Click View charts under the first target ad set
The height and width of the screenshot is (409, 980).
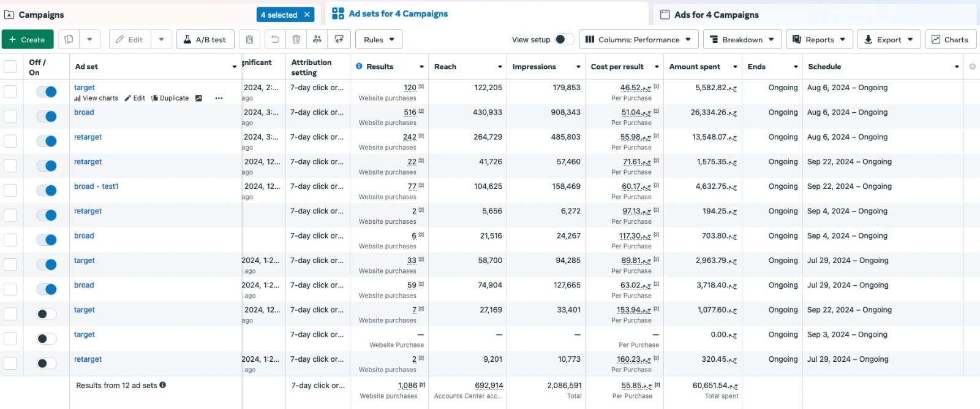click(x=97, y=98)
